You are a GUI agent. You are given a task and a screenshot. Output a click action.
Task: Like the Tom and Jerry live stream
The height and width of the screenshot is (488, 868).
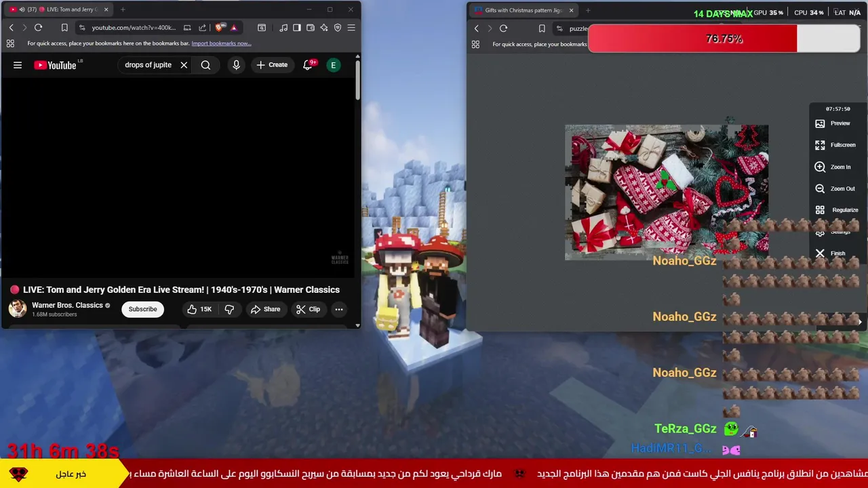[199, 309]
